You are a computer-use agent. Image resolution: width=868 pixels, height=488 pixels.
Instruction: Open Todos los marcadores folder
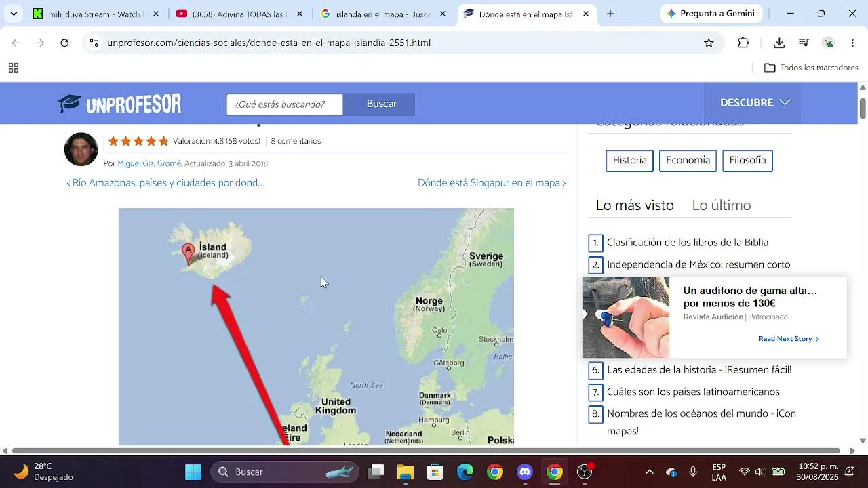tap(811, 68)
